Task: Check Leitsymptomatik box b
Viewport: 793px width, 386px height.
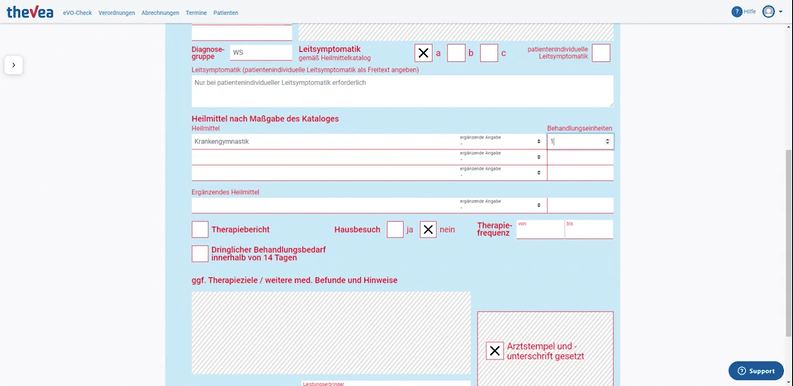Action: click(456, 53)
